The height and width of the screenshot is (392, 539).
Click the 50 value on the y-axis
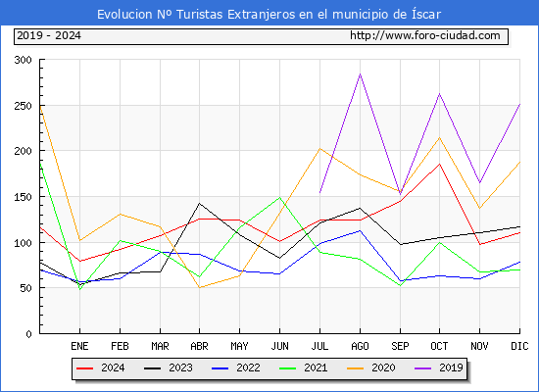pos(25,288)
